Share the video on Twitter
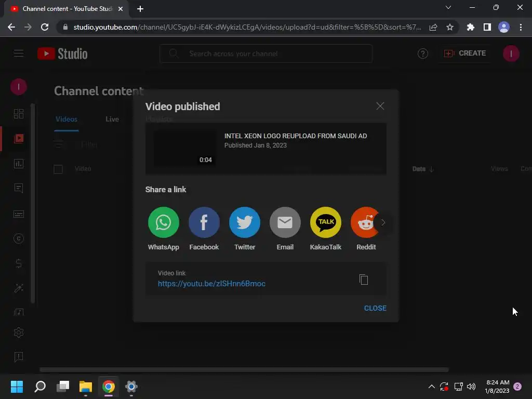Image resolution: width=532 pixels, height=399 pixels. [245, 222]
